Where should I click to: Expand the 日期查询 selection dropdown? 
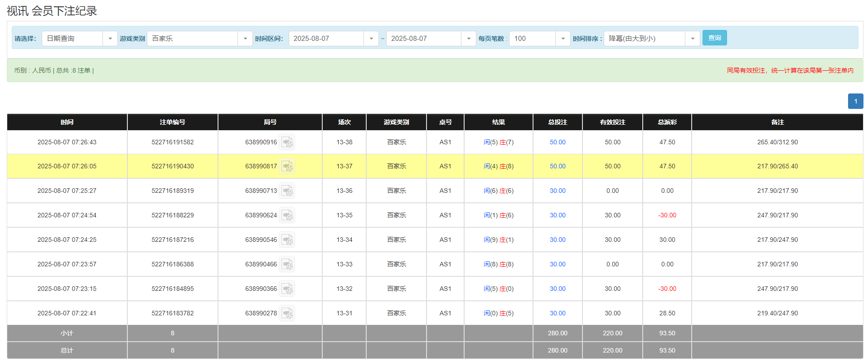coord(110,39)
